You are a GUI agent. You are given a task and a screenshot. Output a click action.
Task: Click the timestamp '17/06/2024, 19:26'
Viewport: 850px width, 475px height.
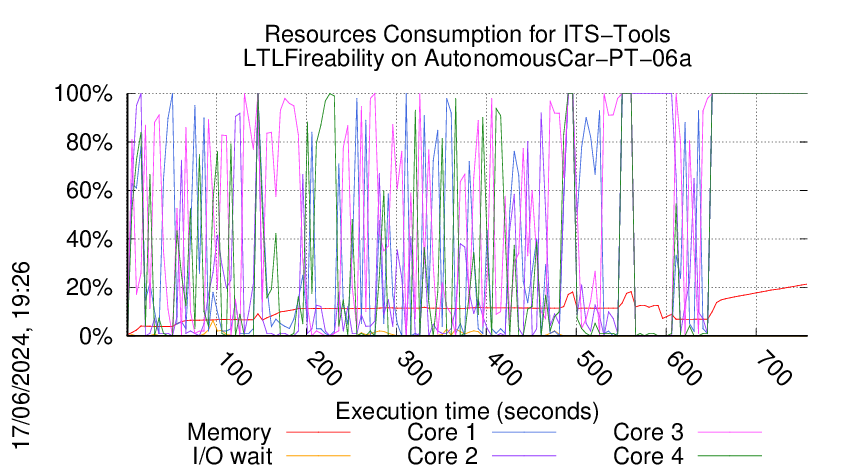click(x=22, y=356)
